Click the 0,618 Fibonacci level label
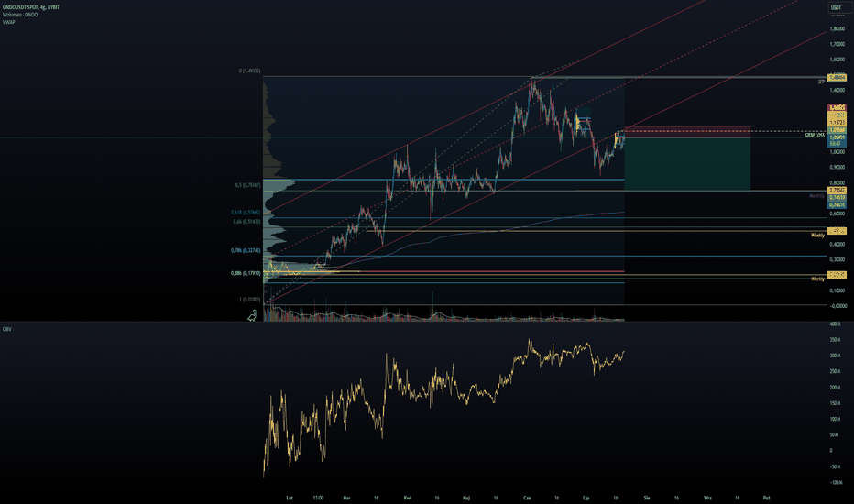The width and height of the screenshot is (854, 504). click(246, 213)
